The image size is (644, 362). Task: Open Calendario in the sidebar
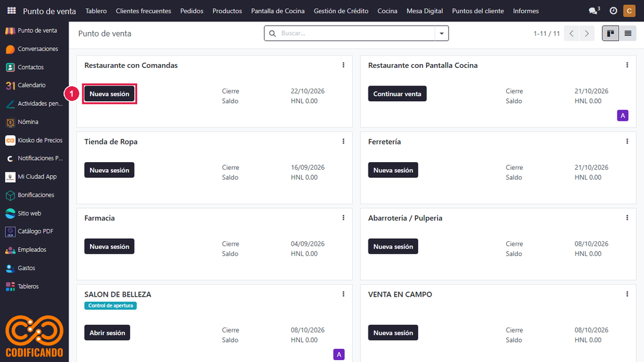click(x=25, y=85)
